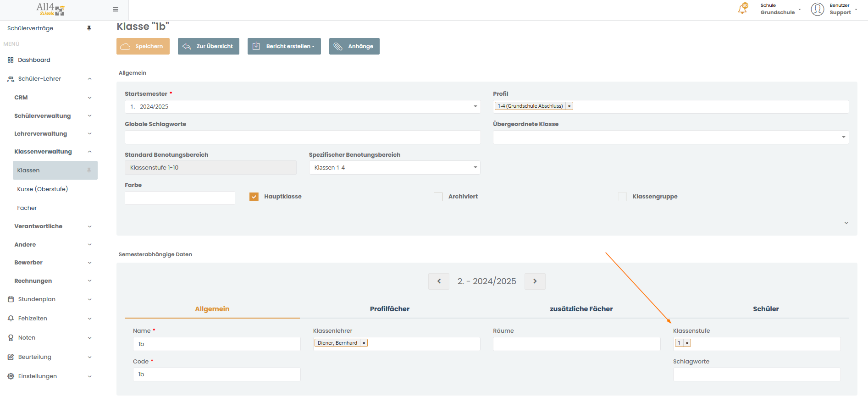Screen dimensions: 868x407
Task: Click the Name field containing 1b
Action: coord(216,344)
